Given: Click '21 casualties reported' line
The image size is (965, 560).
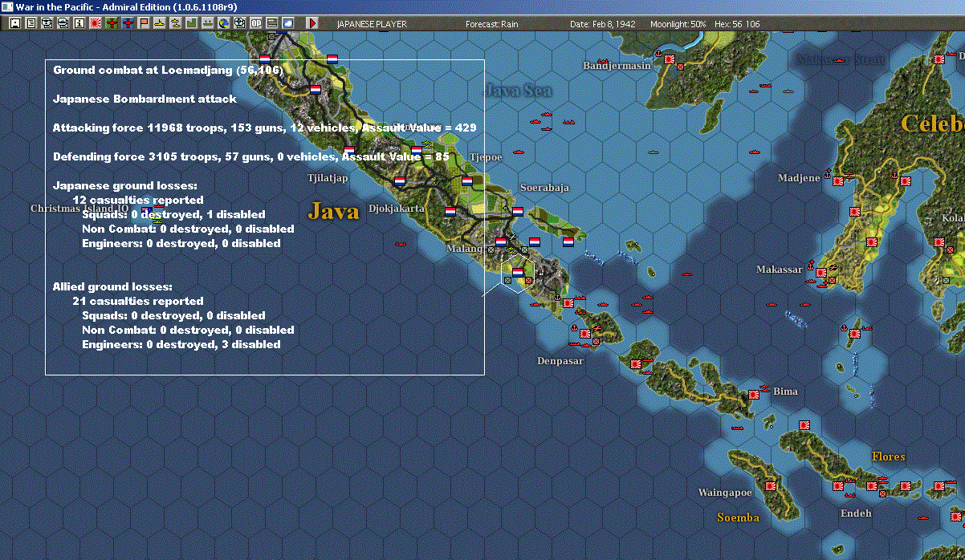Looking at the screenshot, I should (x=138, y=301).
